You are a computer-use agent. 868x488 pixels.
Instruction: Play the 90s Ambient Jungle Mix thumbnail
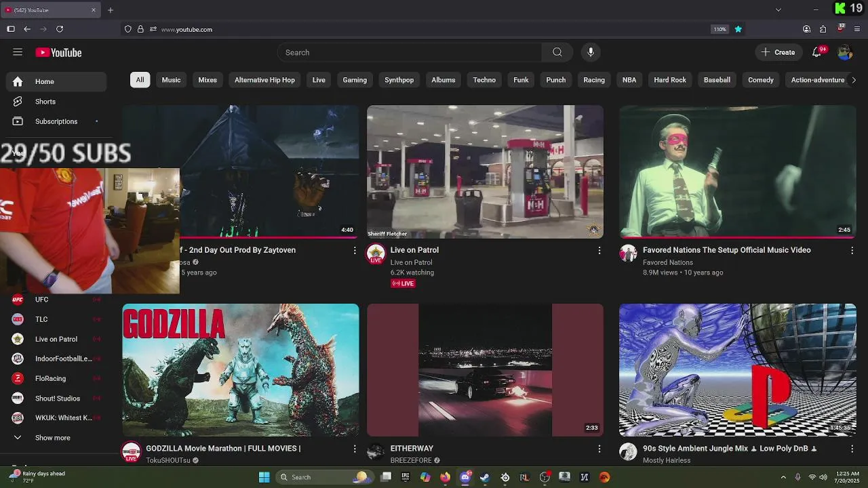[x=738, y=370]
